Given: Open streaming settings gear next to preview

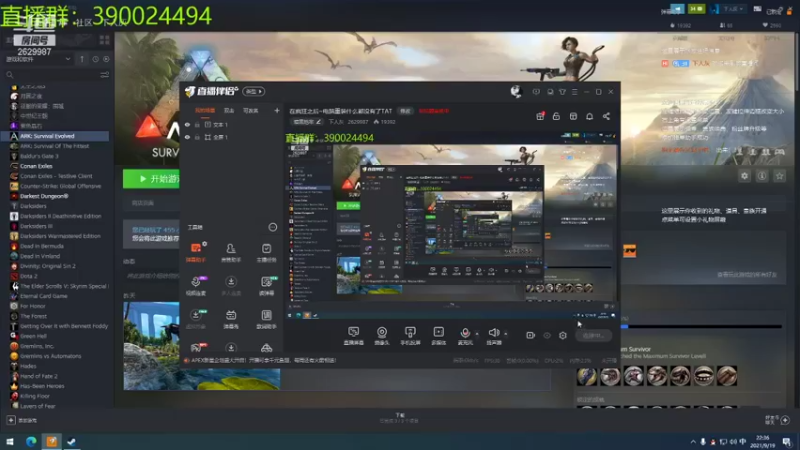Looking at the screenshot, I should coord(563,335).
